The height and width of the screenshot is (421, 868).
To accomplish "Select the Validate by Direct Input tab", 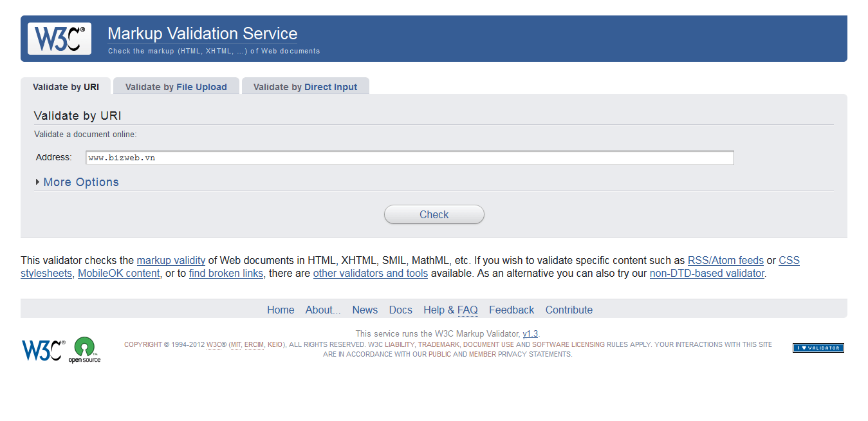I will tap(306, 87).
